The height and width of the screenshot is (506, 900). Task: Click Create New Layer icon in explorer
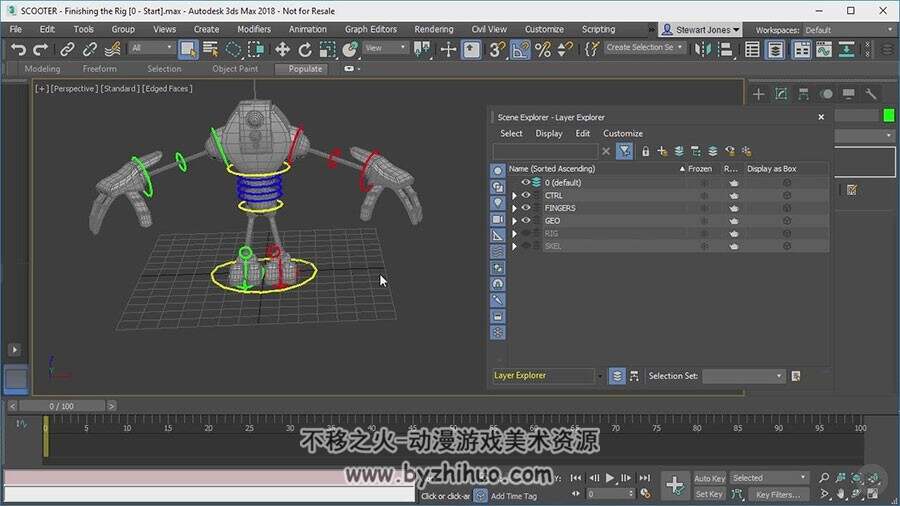(x=662, y=151)
